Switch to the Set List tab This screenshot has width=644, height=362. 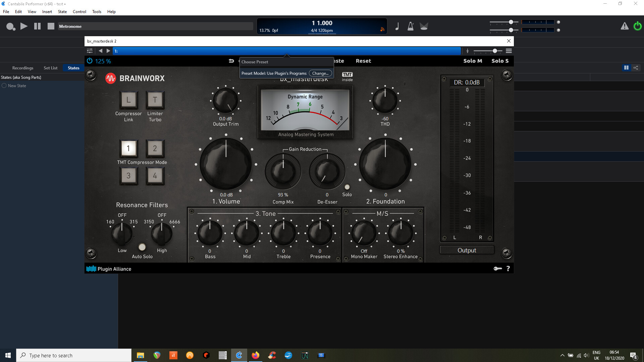(50, 68)
